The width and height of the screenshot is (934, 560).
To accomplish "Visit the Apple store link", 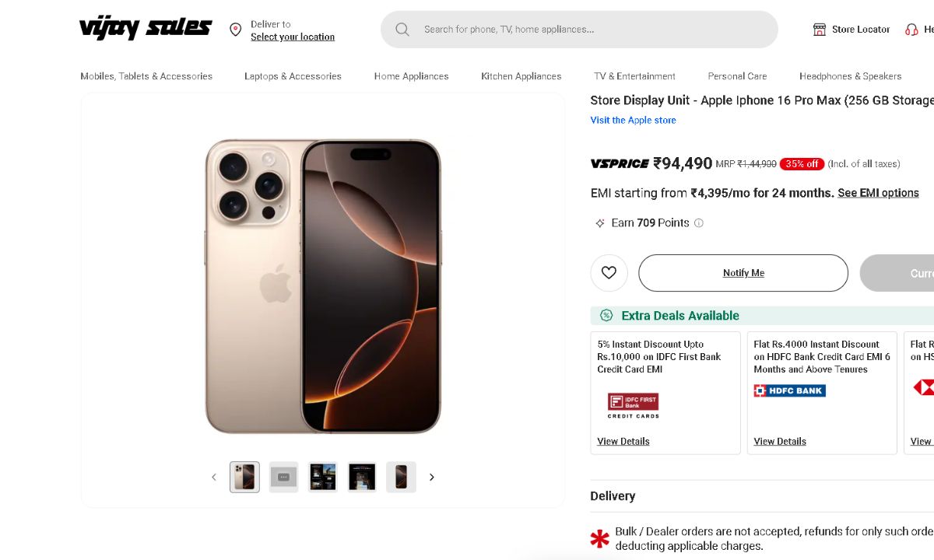I will pyautogui.click(x=633, y=121).
